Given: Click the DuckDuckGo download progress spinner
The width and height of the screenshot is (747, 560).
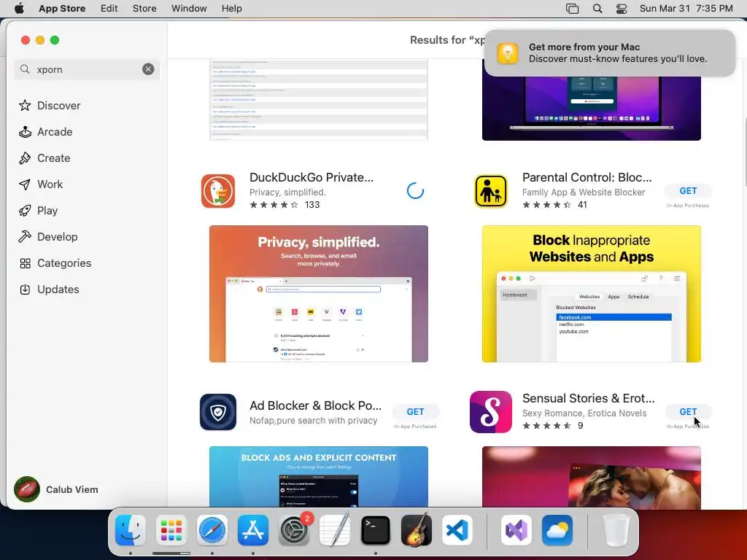Looking at the screenshot, I should tap(415, 191).
